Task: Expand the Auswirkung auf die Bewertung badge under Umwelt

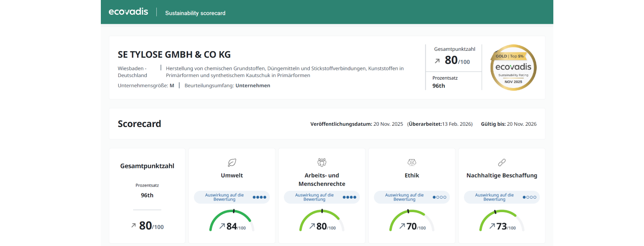Action: [232, 197]
